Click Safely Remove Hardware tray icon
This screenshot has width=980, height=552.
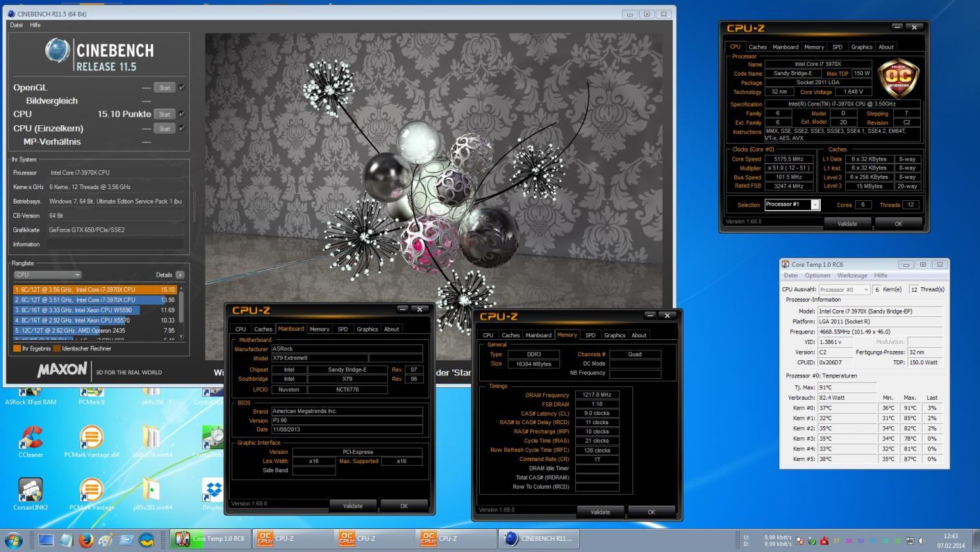tap(812, 541)
